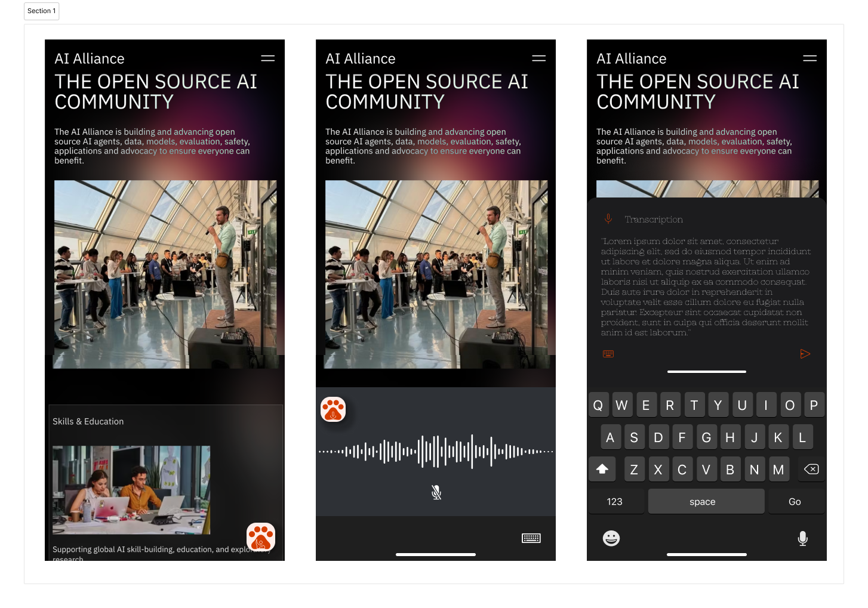Tap the P key

pos(814,405)
